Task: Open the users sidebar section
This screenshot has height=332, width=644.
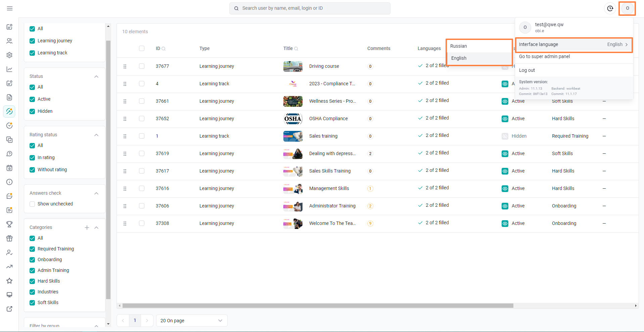Action: point(9,41)
